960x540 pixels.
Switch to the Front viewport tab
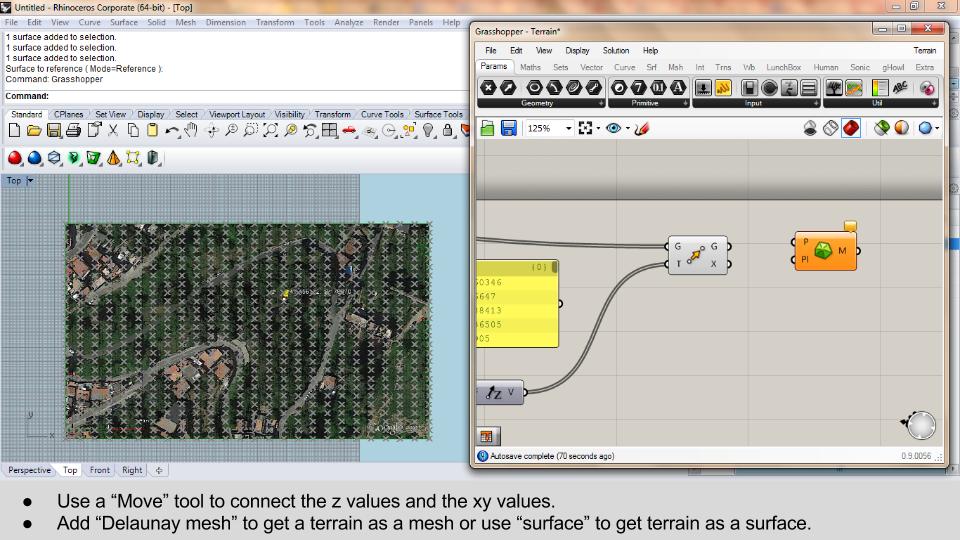pyautogui.click(x=100, y=470)
